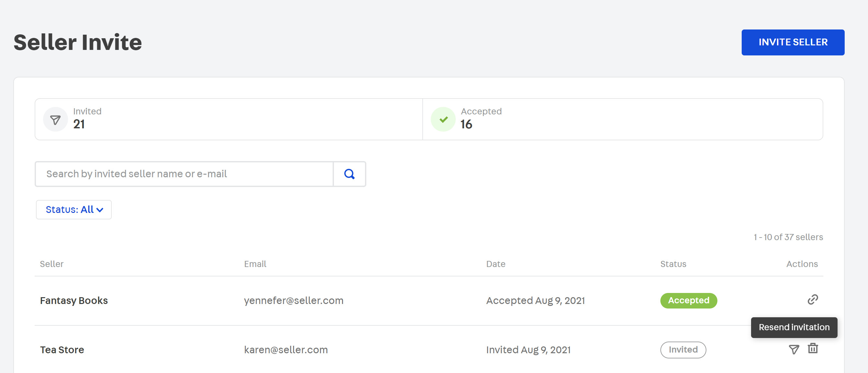Open the Tea Store seller row
Viewport: 868px width, 373px height.
tap(62, 350)
